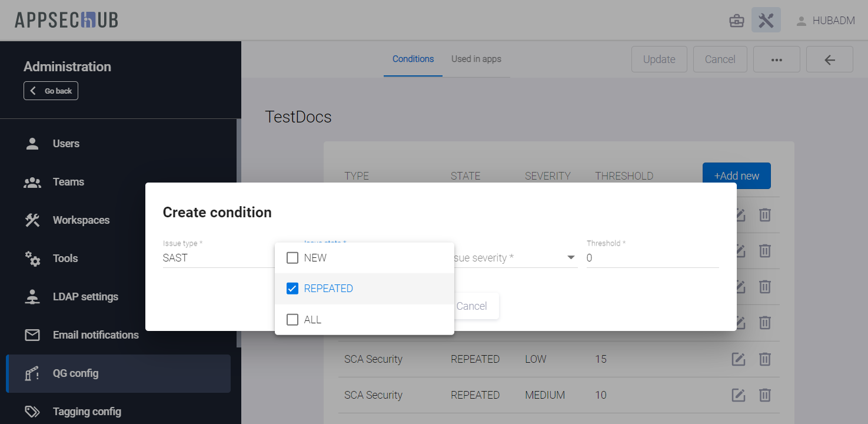Open Email notifications in the sidebar
This screenshot has height=424, width=868.
click(95, 335)
